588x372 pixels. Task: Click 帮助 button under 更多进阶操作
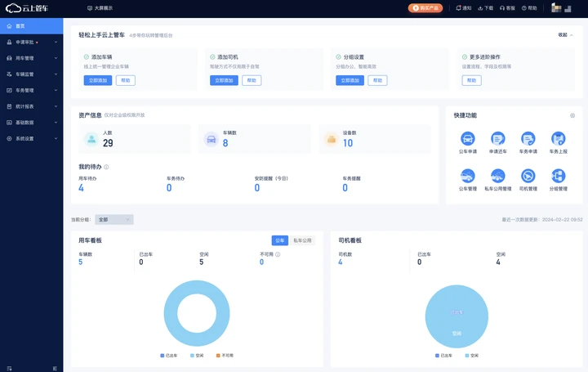471,80
